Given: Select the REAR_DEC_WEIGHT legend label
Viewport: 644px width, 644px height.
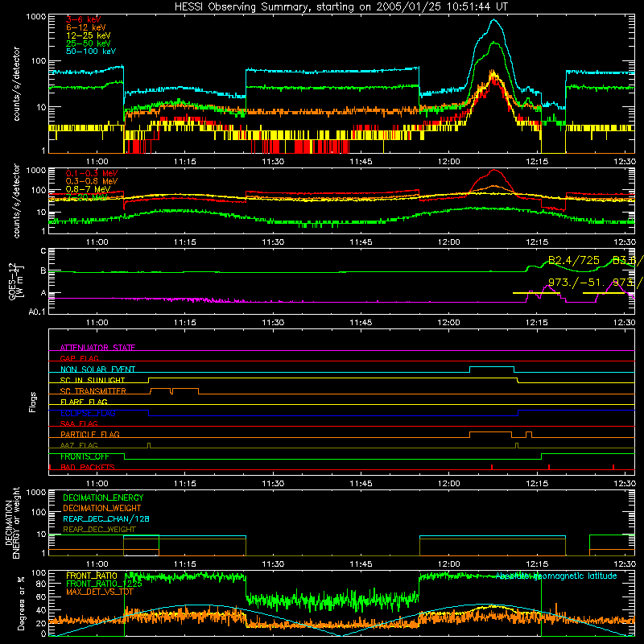Looking at the screenshot, I should tap(99, 530).
